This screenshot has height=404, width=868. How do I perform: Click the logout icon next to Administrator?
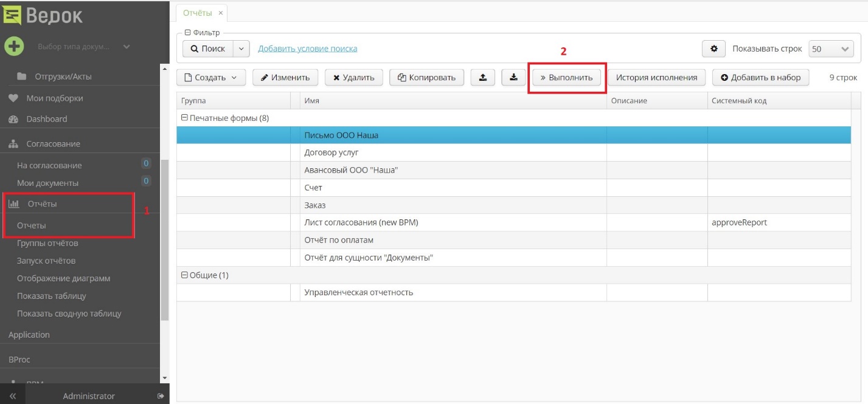(161, 396)
